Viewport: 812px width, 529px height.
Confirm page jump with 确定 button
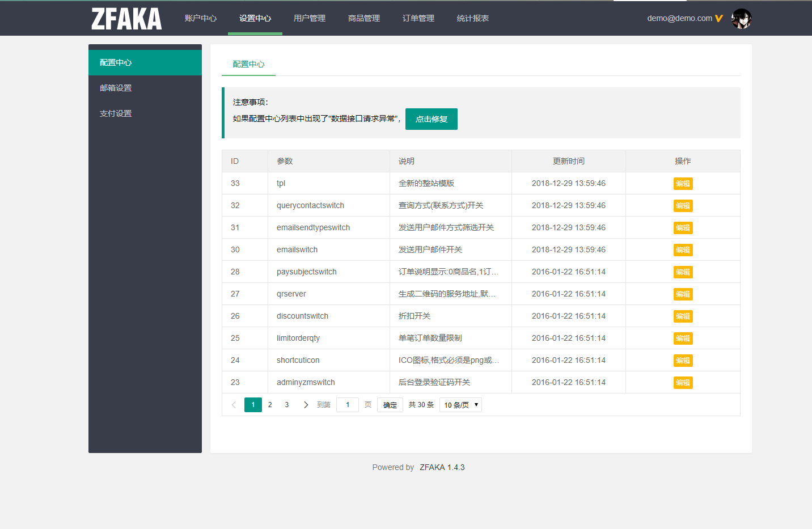pos(390,405)
